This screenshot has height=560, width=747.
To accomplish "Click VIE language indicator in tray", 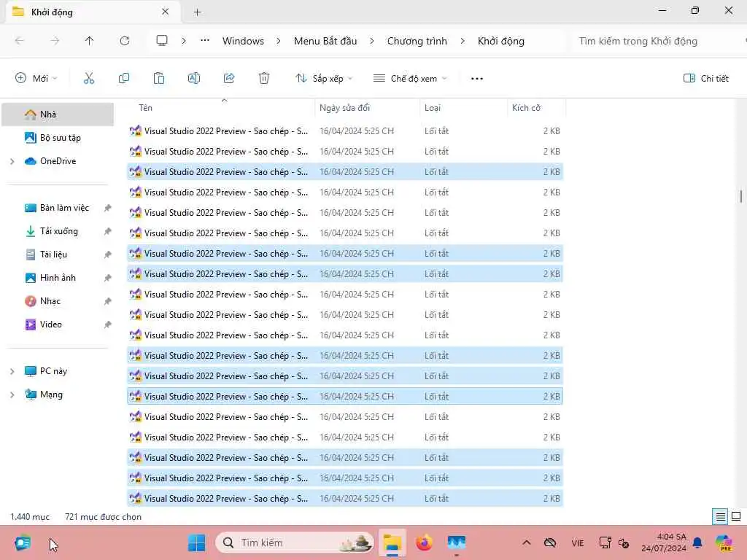I will [578, 542].
